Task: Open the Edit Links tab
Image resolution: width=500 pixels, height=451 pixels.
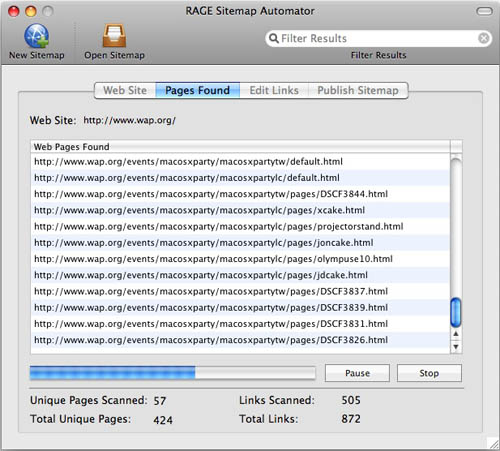Action: (x=274, y=90)
